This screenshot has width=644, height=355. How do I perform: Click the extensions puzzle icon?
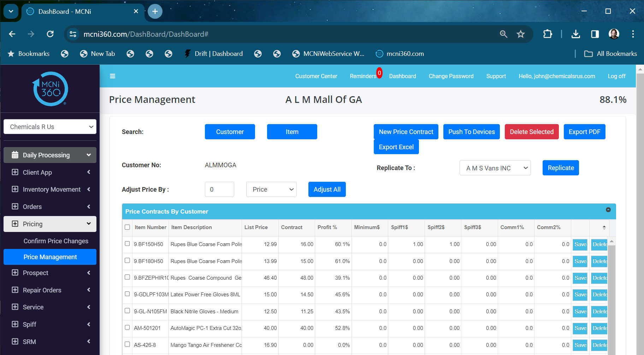tap(548, 34)
